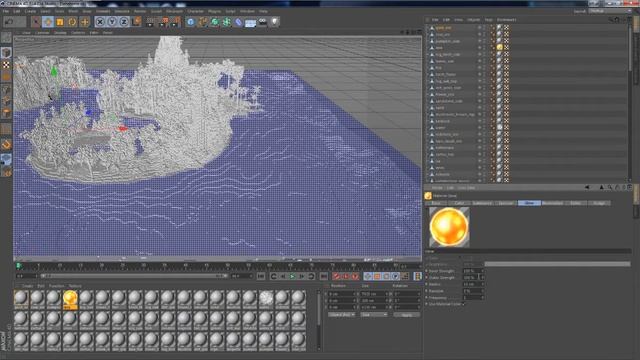Screen dimensions: 640x360
Task: Click Attribute Manager up arrow
Action: point(601,187)
